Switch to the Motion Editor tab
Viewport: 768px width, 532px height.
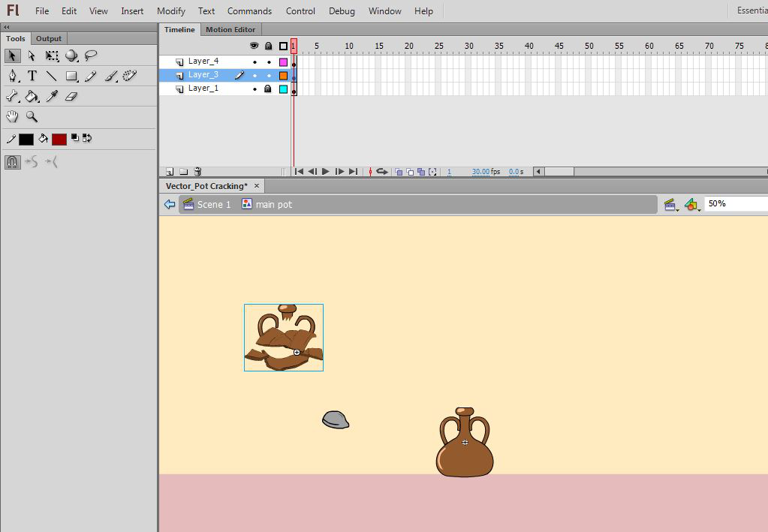click(230, 30)
